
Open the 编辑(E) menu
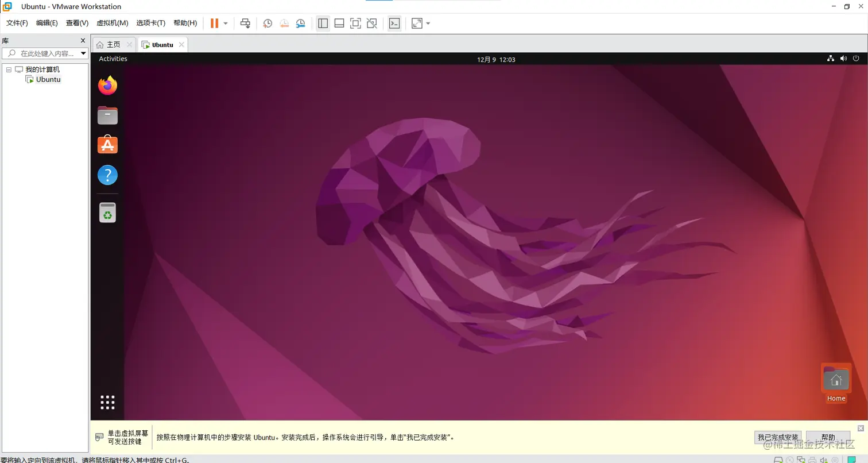click(47, 23)
